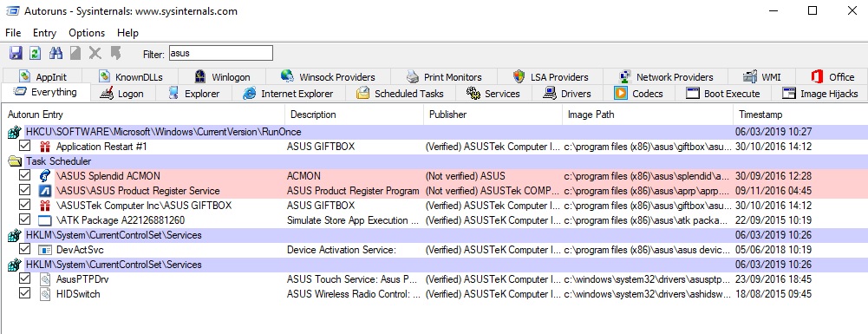Uncheck the ASUS Splendid ACMON task
This screenshot has width=868, height=334.
click(24, 175)
